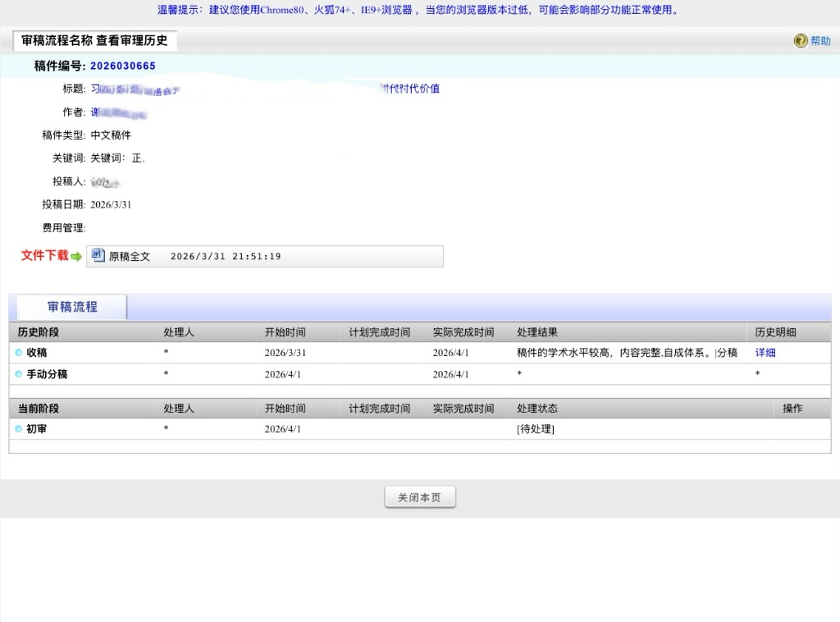Image resolution: width=840 pixels, height=622 pixels.
Task: Select the 查看审理历史 header tab
Action: pos(94,41)
